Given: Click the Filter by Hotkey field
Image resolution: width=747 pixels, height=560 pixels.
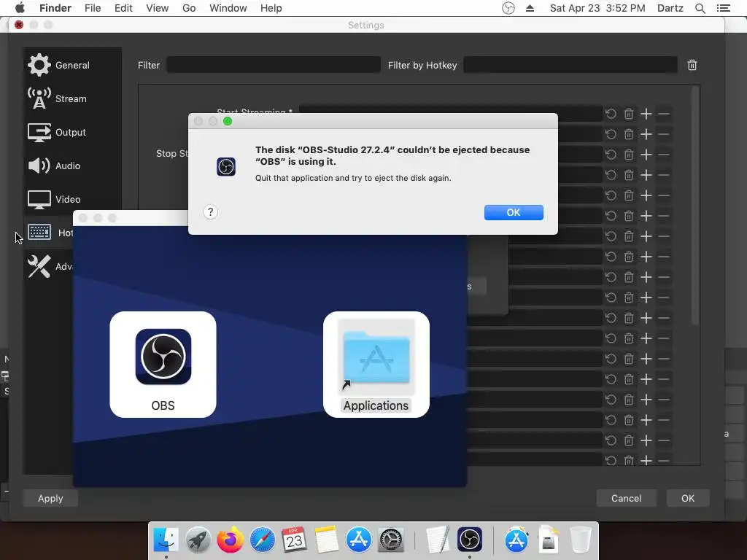Looking at the screenshot, I should click(570, 65).
